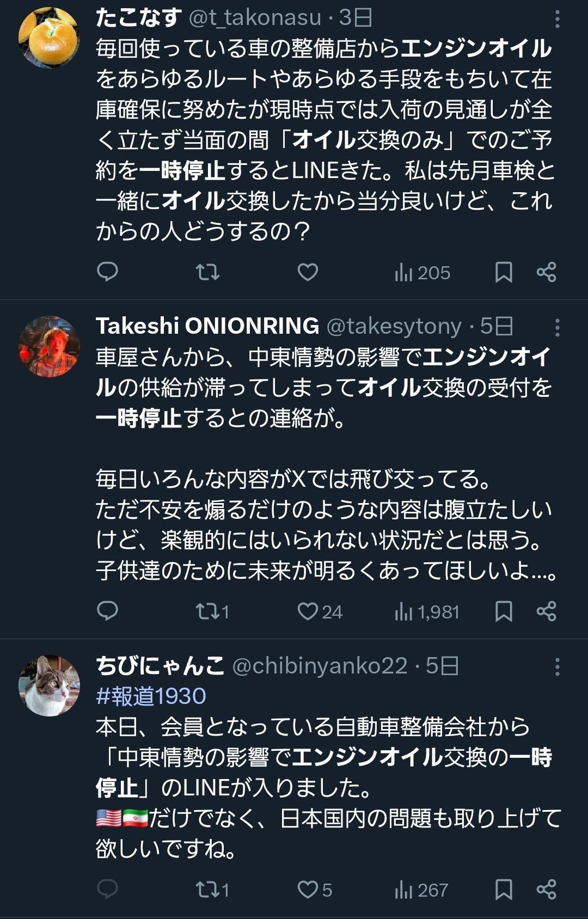The image size is (588, 919).
Task: Share ちびにゃんこ's tweet
Action: (546, 889)
